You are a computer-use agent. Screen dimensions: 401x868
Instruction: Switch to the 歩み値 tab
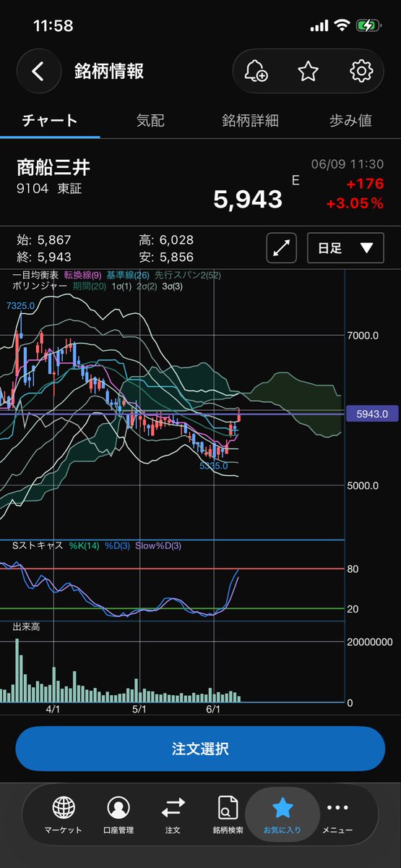tap(350, 120)
